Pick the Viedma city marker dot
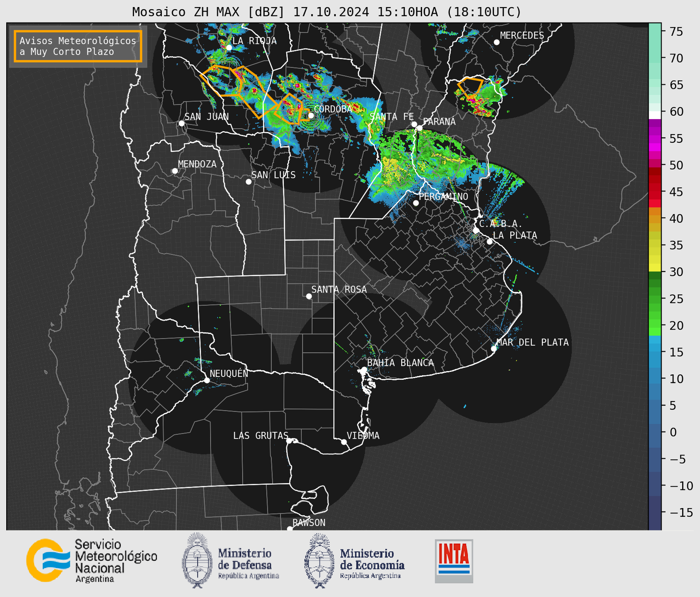 point(344,442)
